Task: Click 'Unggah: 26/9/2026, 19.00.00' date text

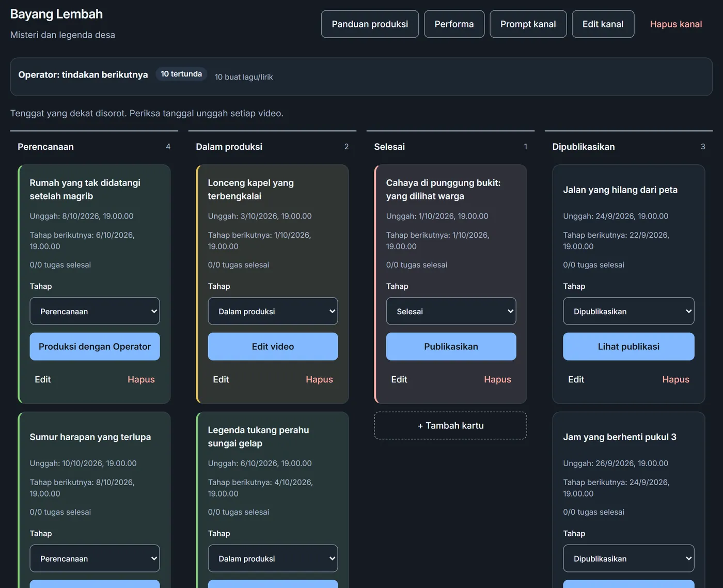Action: tap(616, 463)
